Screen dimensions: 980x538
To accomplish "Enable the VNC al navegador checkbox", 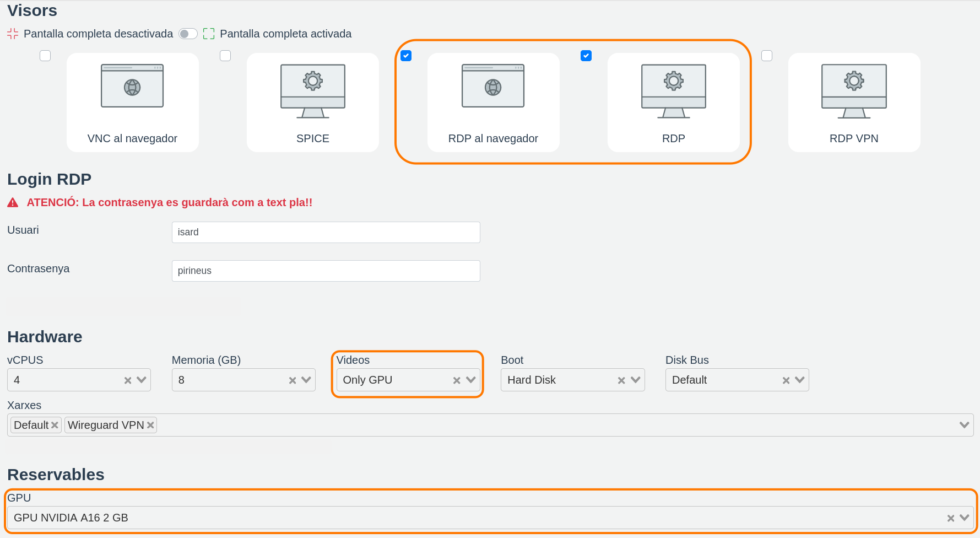I will coord(45,56).
